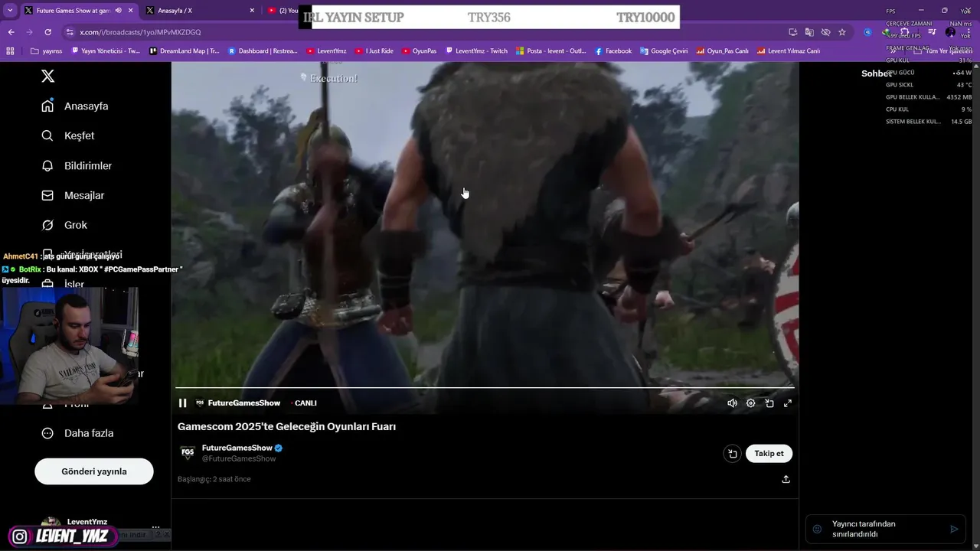This screenshot has height=551, width=980.
Task: Open Bildirimler notifications
Action: [x=77, y=165]
